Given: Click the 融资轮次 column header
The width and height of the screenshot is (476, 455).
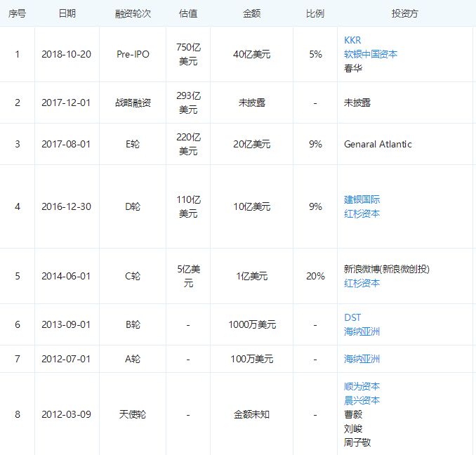Looking at the screenshot, I should click(133, 13).
